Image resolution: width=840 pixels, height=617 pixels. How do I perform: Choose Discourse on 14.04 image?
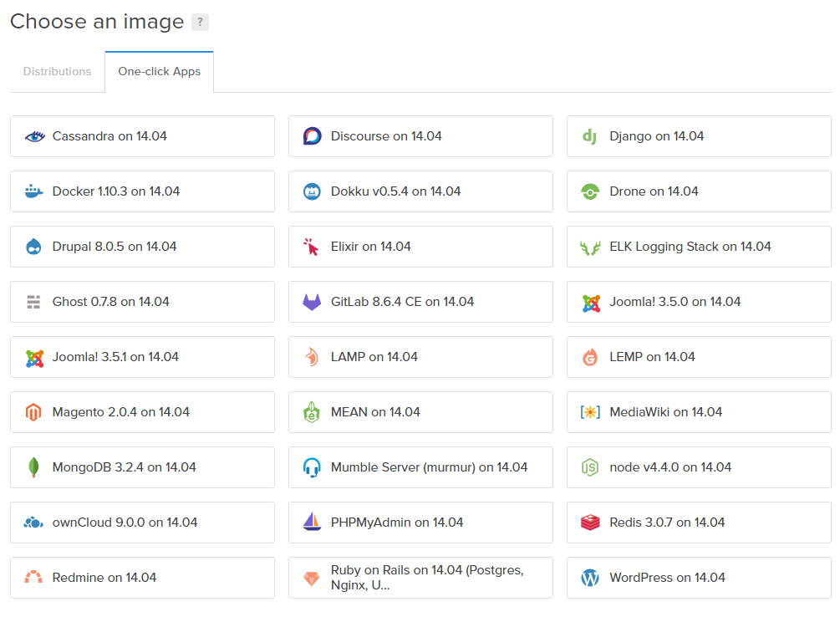click(420, 136)
